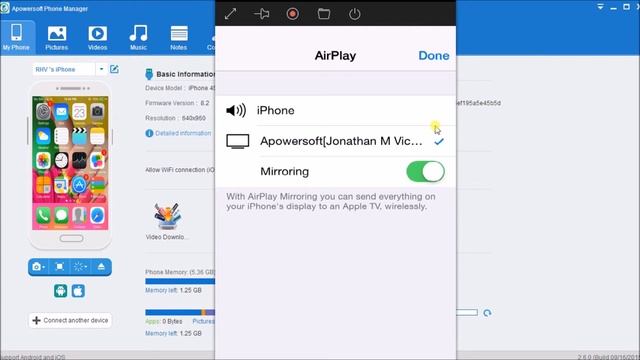Switch to the Notes tab
This screenshot has width=640, height=360.
(x=179, y=38)
